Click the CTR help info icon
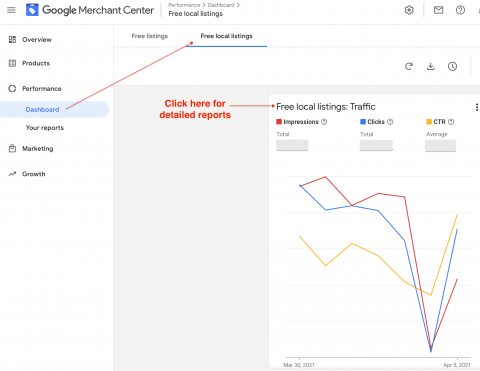 click(x=451, y=122)
